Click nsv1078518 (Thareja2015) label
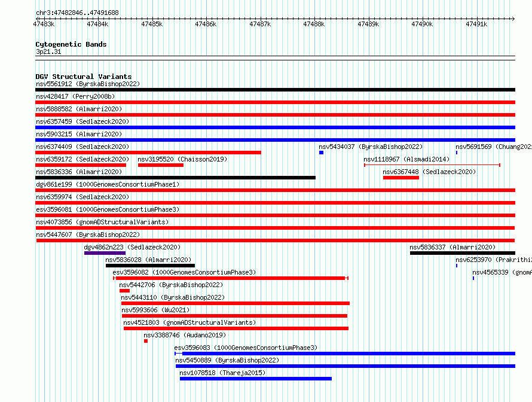Screen dimensions: 532x402 222,373
